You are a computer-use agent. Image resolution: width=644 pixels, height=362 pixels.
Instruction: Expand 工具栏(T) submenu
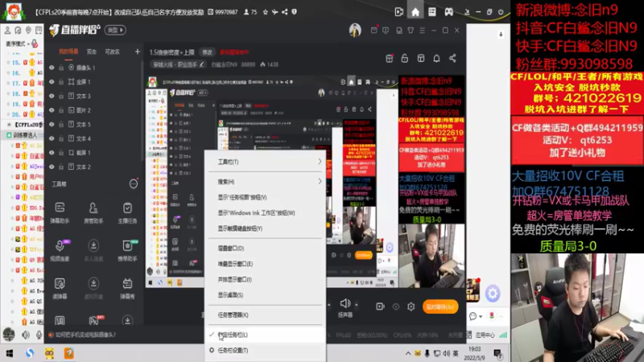click(266, 162)
